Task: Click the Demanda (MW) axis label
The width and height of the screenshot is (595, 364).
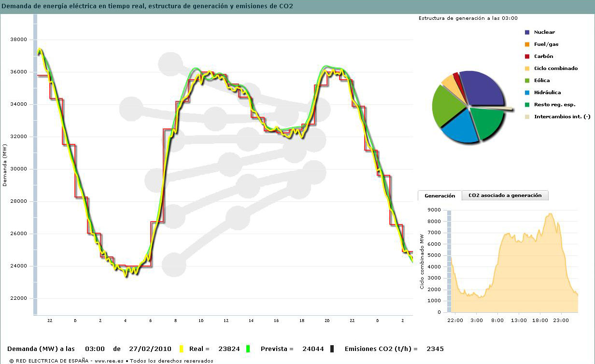Action: [x=5, y=165]
